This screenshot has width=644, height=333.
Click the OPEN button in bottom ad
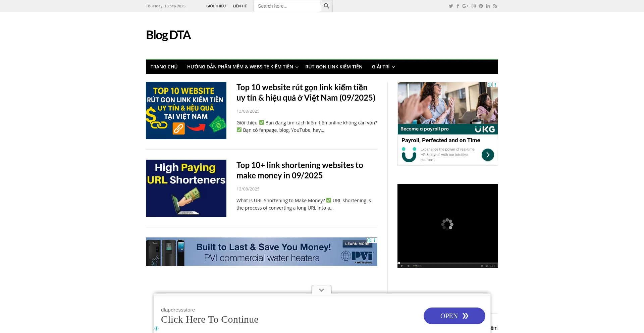[x=454, y=316]
